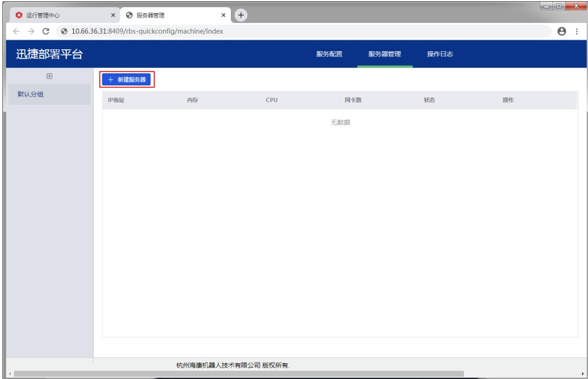Viewport: 588px width, 379px height.
Task: Click the 新建服务器 button
Action: 126,79
